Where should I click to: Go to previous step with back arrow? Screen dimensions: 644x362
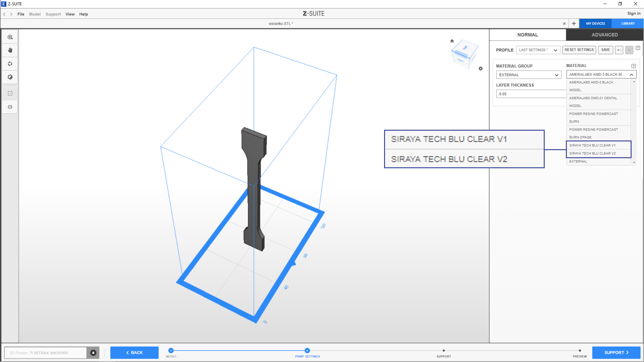pyautogui.click(x=4, y=14)
